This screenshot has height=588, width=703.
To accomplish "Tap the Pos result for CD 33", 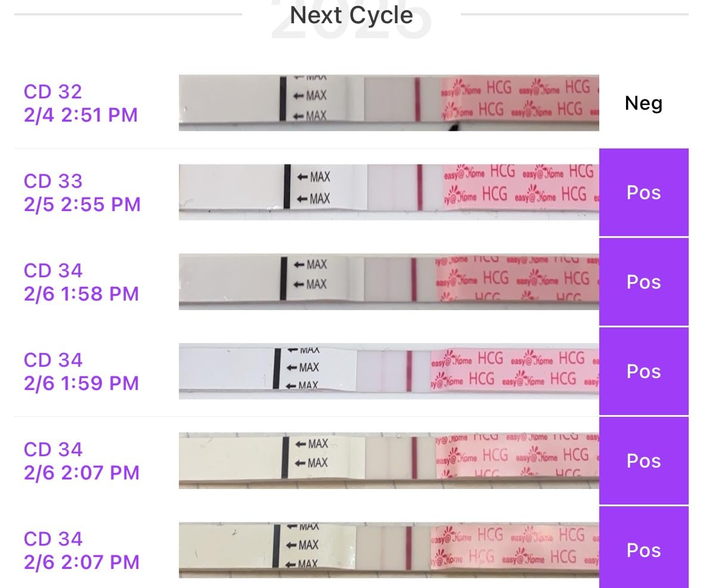I will (x=643, y=193).
